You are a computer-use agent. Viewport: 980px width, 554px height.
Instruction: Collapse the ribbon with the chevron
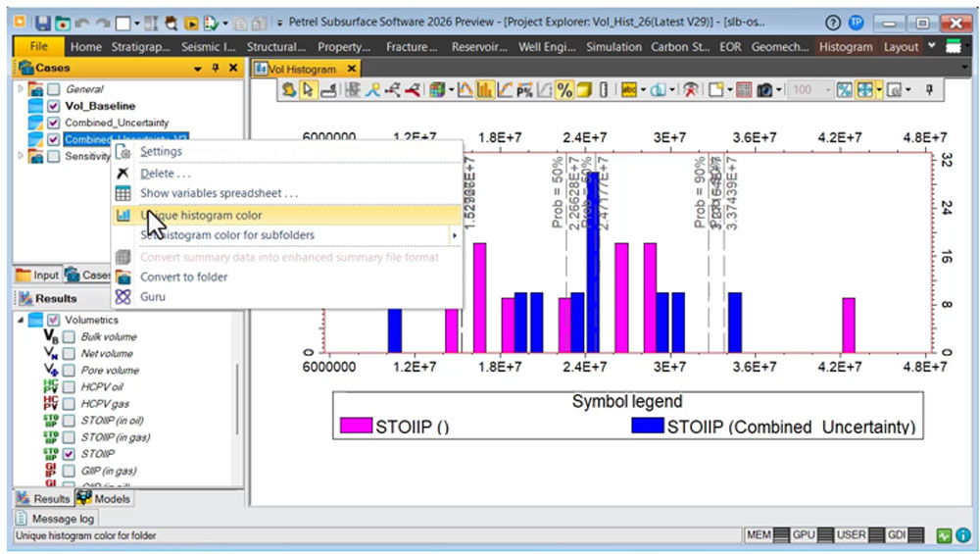tap(931, 46)
